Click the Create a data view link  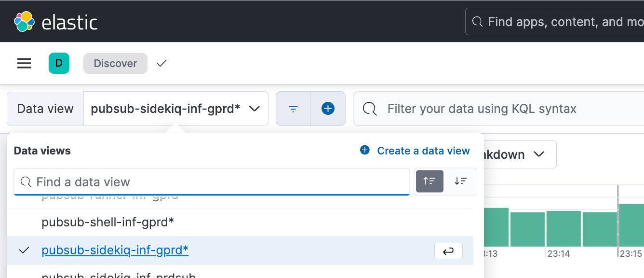pos(423,151)
